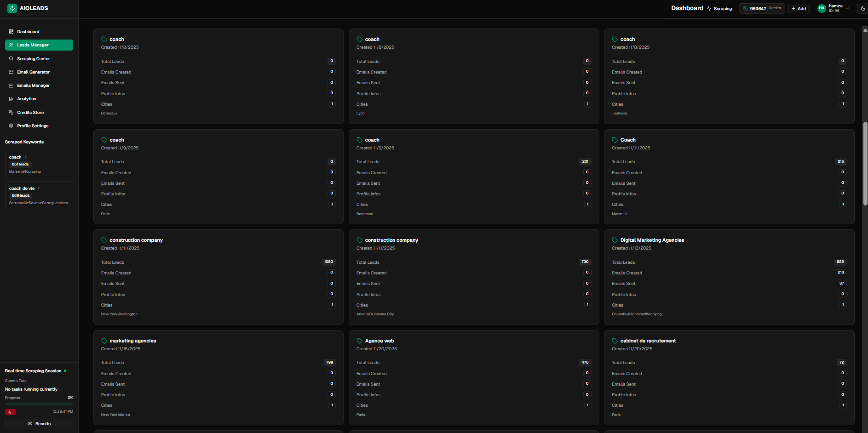Click the Profile Settings gear icon

[11, 126]
